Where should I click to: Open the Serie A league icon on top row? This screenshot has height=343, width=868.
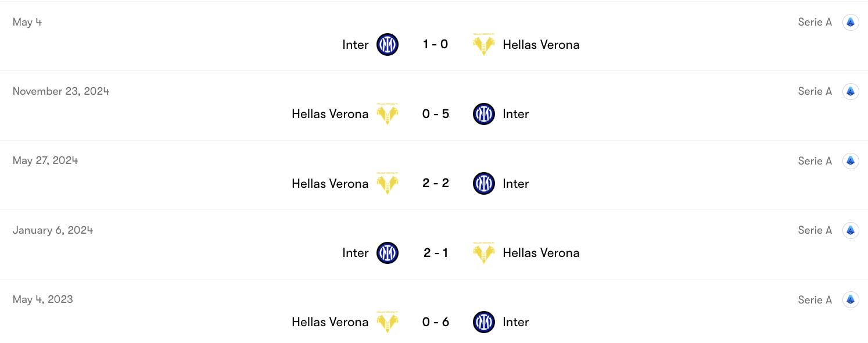(851, 22)
